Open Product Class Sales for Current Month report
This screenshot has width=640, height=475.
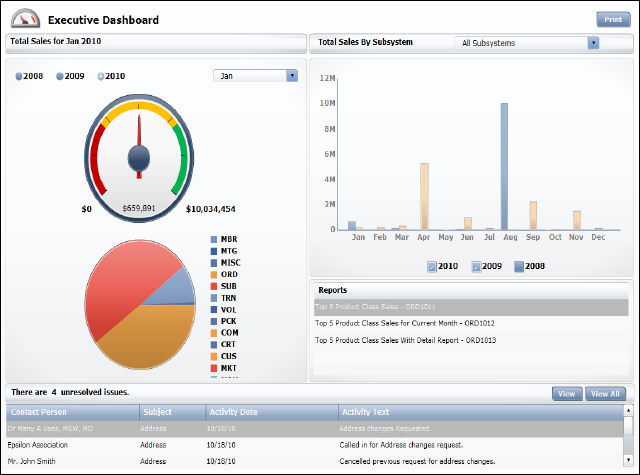(404, 323)
